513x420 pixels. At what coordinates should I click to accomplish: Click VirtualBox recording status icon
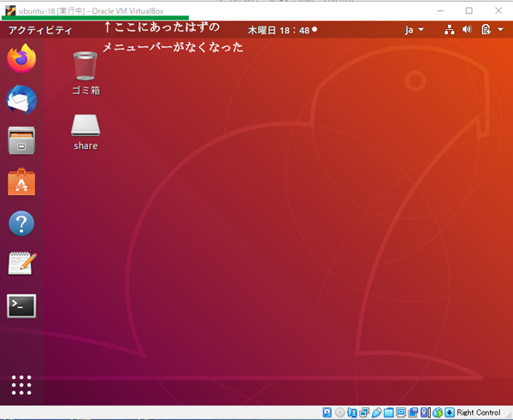coord(413,412)
